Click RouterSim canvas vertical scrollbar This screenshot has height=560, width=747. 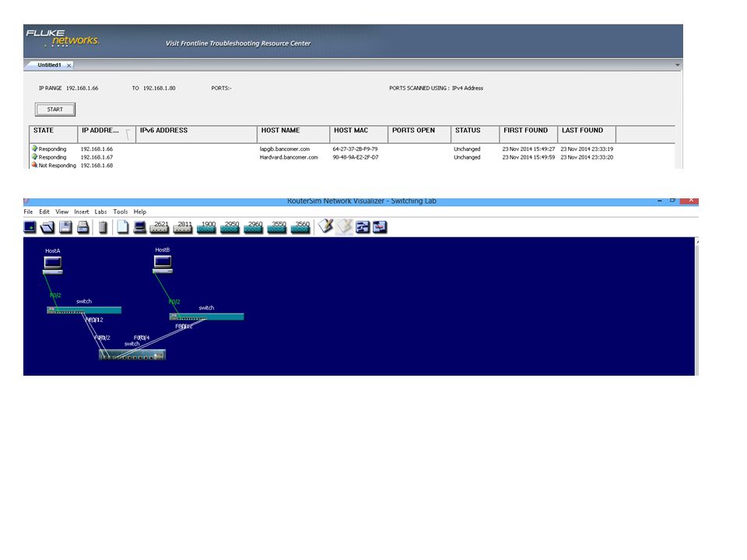point(696,306)
